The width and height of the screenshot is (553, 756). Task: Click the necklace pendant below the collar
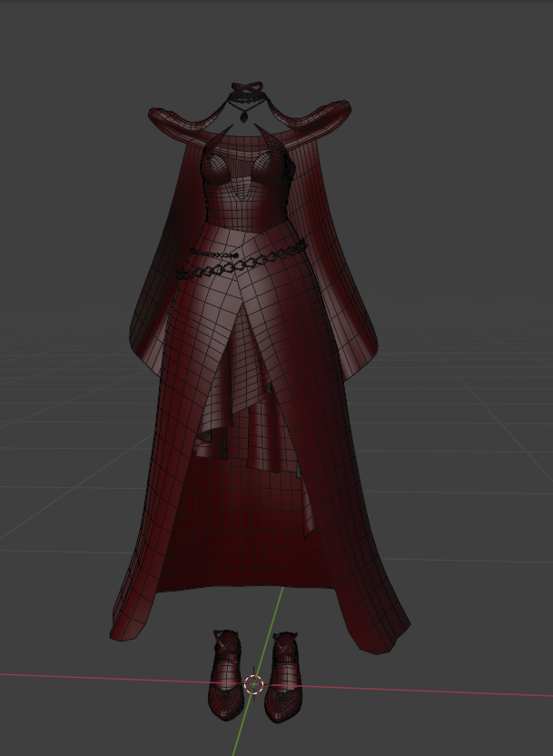243,116
